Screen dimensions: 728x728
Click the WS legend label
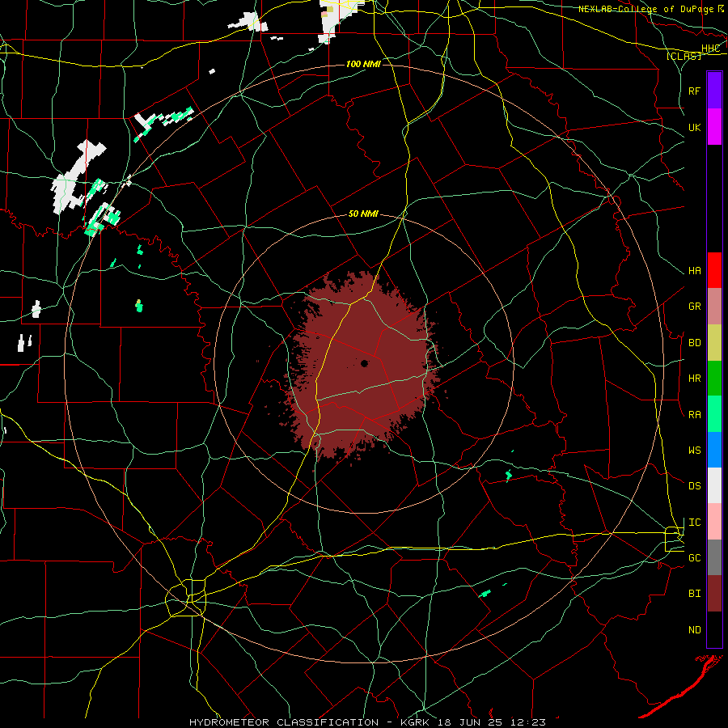pos(694,450)
